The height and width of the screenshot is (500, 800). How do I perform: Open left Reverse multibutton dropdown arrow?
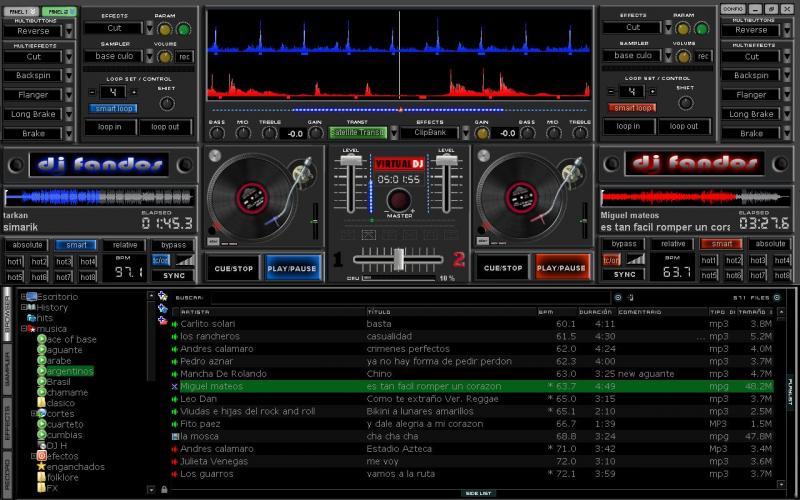(69, 31)
